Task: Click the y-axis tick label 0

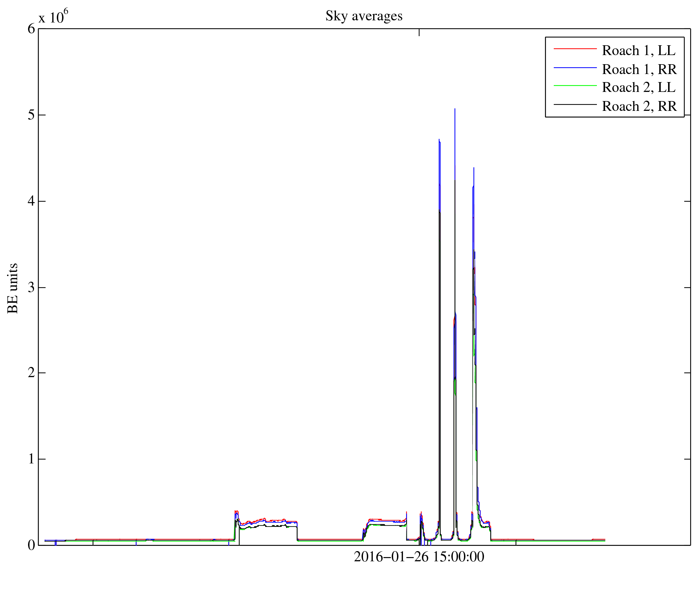Action: coord(32,545)
